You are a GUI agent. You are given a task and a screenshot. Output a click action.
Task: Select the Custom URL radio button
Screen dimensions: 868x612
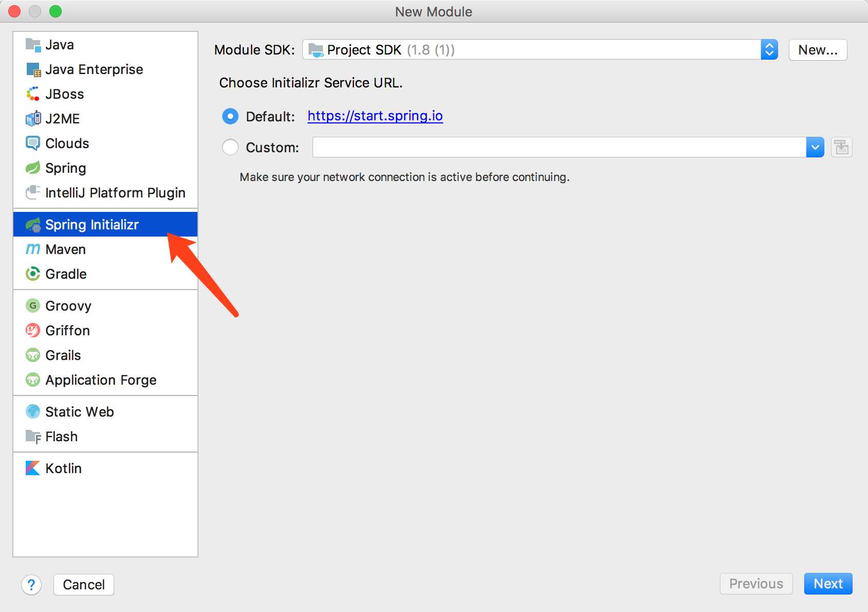230,148
